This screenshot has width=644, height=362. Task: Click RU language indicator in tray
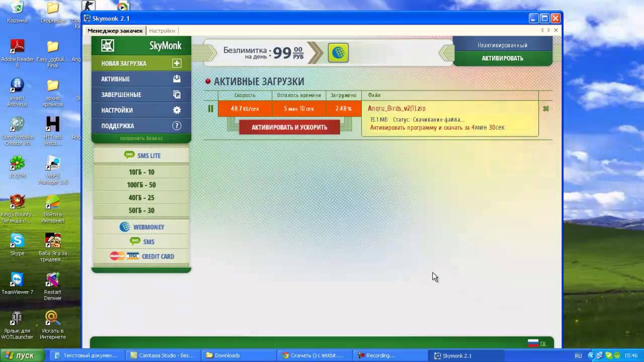[x=578, y=355]
